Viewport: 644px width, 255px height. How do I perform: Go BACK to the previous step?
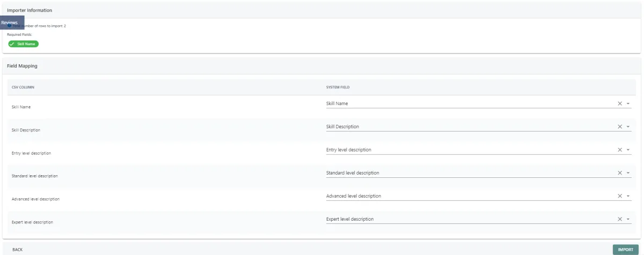(17, 250)
